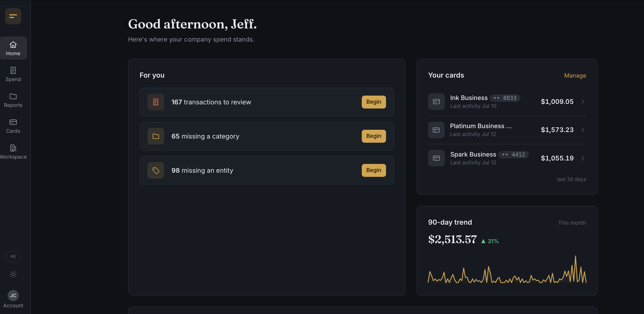Click the 'For you' heading
This screenshot has height=314, width=644.
pyautogui.click(x=152, y=75)
